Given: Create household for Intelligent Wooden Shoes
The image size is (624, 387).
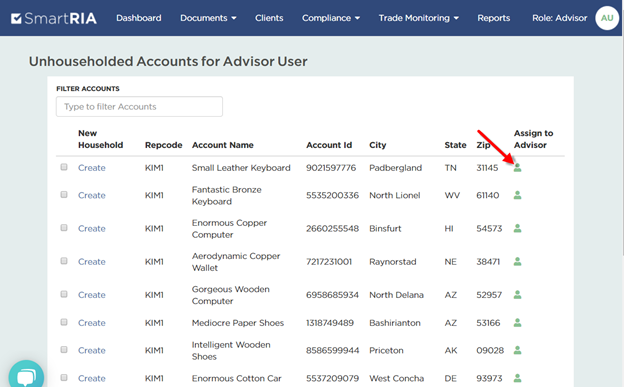Looking at the screenshot, I should coord(92,350).
